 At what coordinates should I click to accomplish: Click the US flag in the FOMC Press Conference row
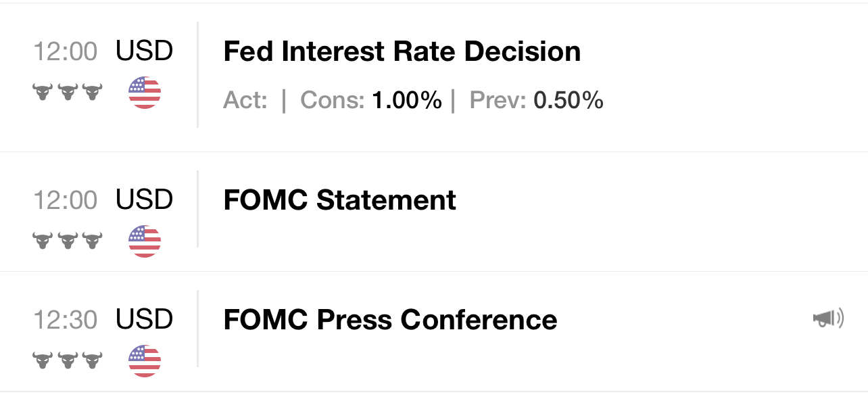click(145, 361)
